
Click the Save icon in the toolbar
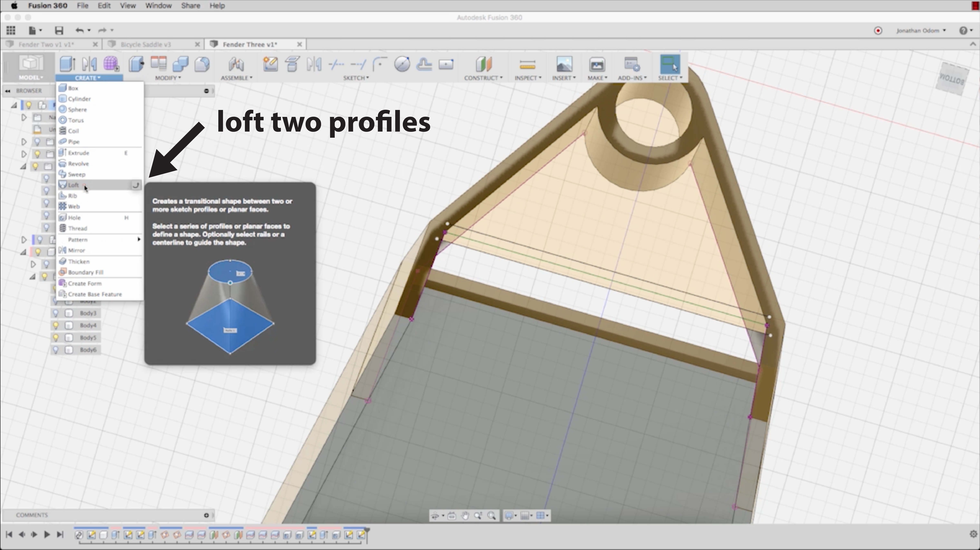59,30
